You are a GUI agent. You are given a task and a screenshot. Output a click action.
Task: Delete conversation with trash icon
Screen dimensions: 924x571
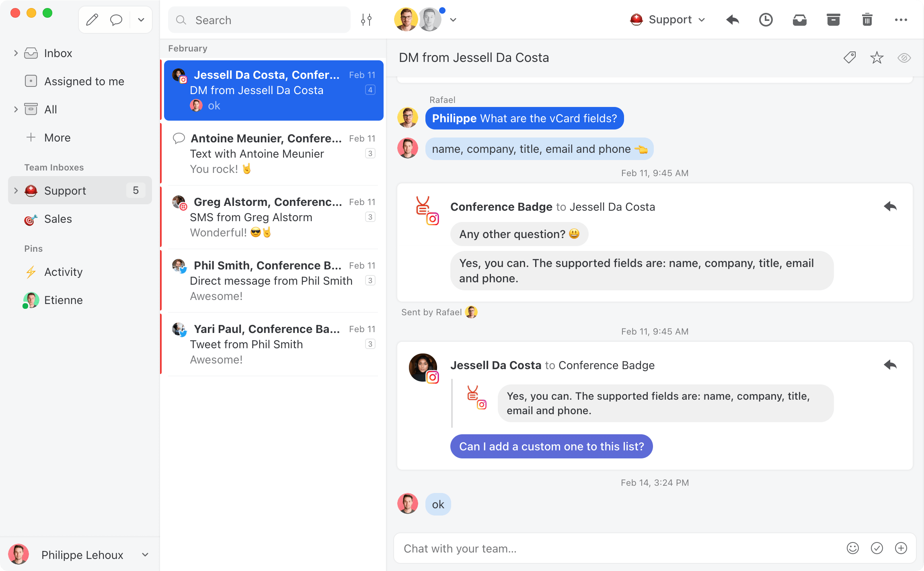[x=867, y=20]
